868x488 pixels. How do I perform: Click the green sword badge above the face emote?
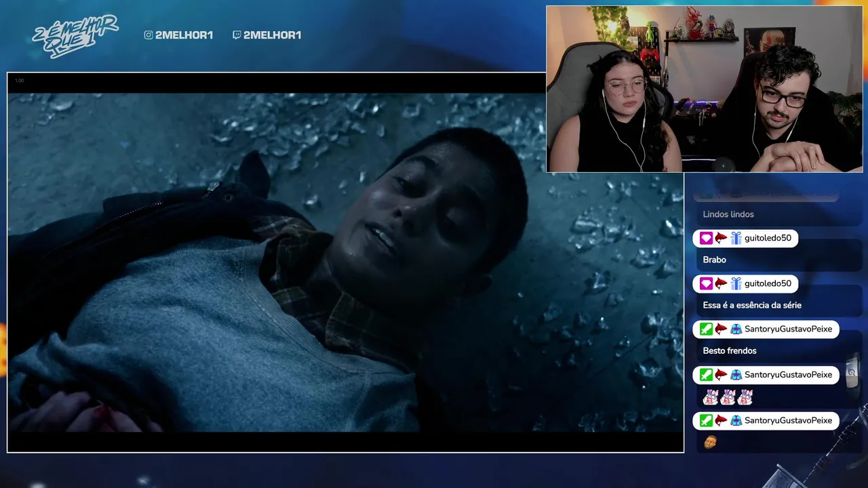[x=706, y=421]
